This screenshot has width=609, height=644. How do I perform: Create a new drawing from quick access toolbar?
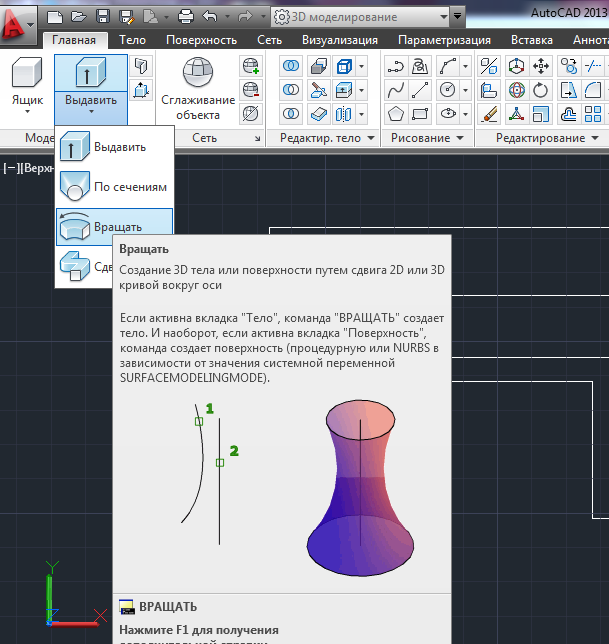click(55, 17)
